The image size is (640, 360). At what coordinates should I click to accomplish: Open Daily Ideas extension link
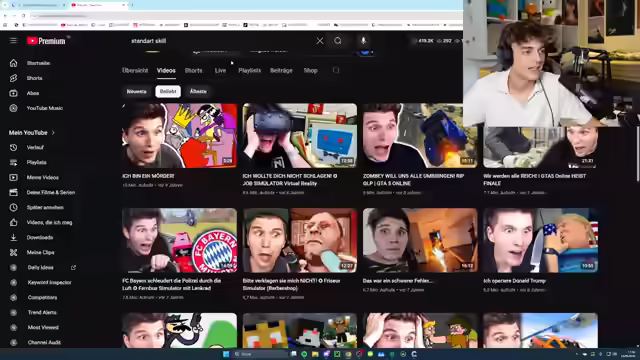point(41,267)
